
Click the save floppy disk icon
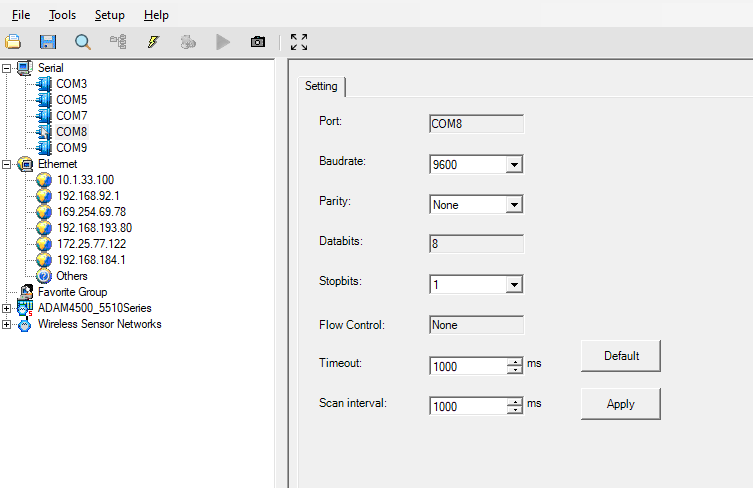[x=48, y=42]
